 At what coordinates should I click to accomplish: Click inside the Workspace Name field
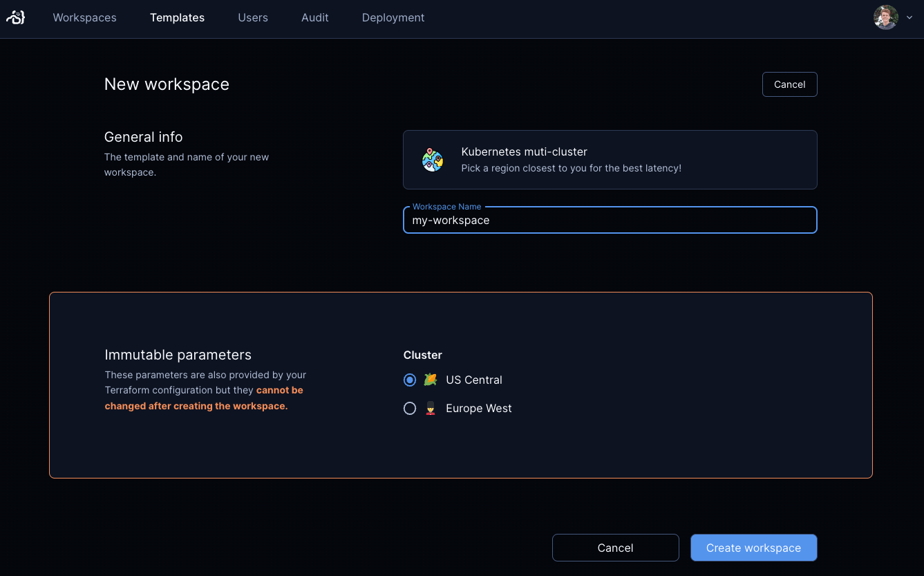610,220
